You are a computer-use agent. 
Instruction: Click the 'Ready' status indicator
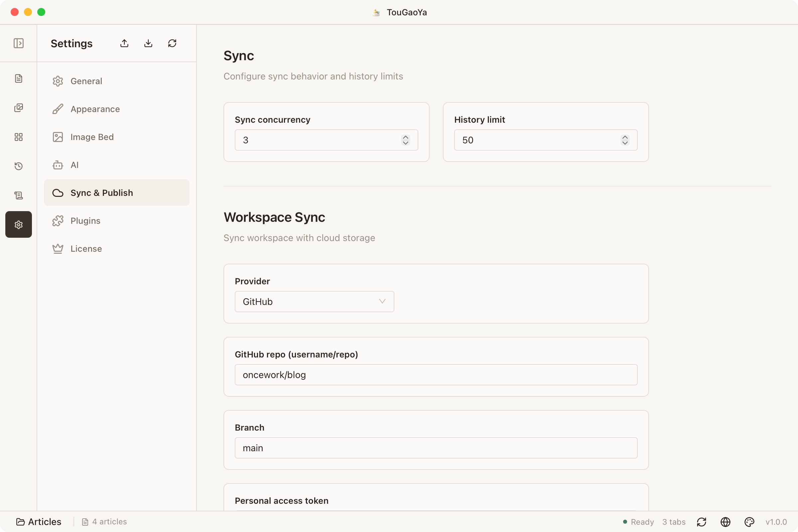tap(638, 522)
